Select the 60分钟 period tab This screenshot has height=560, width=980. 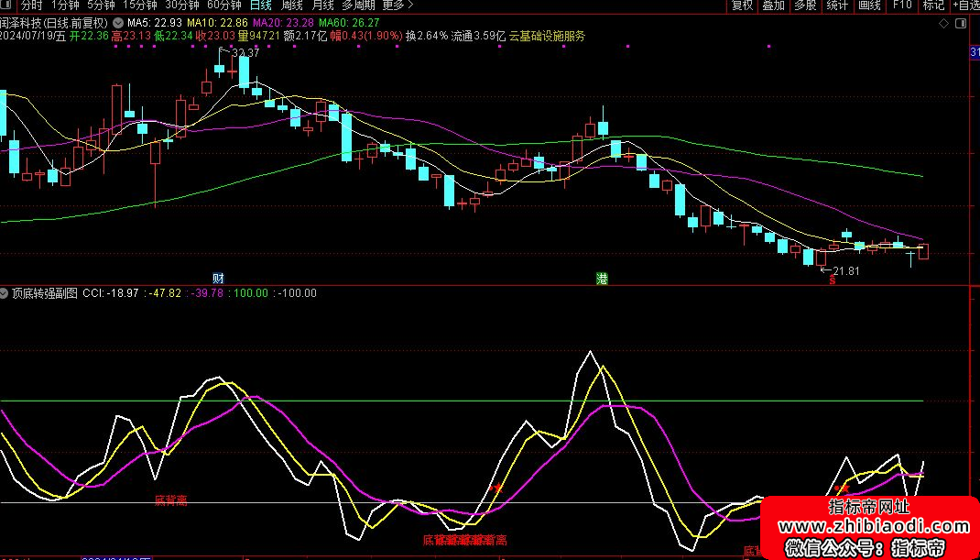click(x=223, y=5)
